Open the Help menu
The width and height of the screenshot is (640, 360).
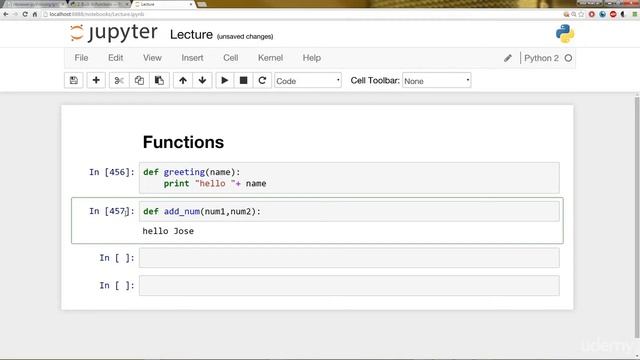pos(311,58)
